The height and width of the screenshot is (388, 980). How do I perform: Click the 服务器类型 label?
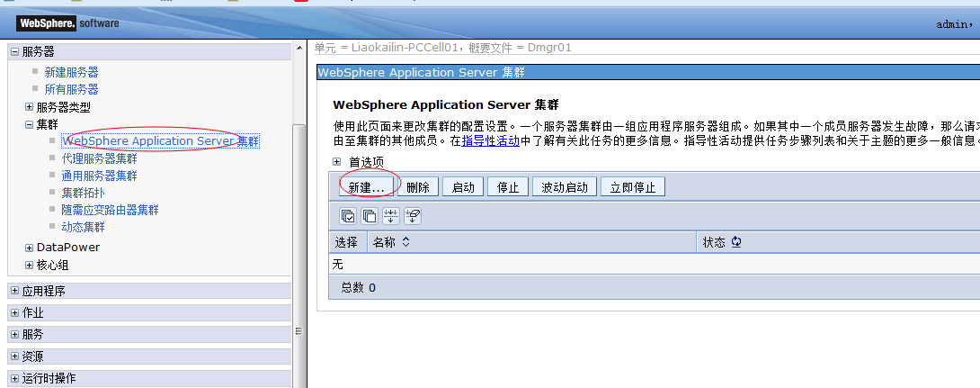[x=63, y=108]
